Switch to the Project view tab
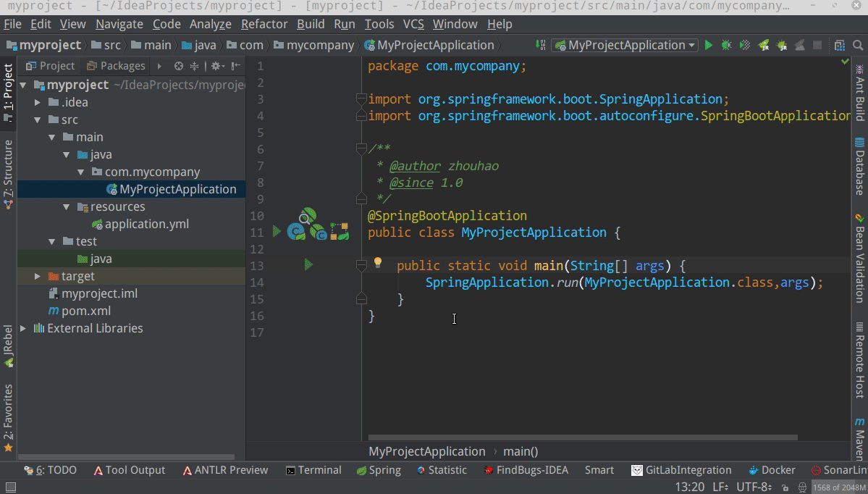Image resolution: width=868 pixels, height=494 pixels. (x=51, y=66)
